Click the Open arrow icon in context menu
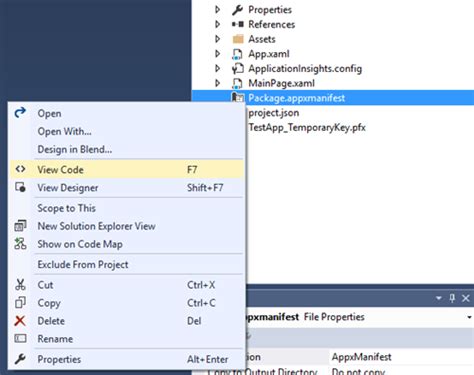This screenshot has height=375, width=474. (20, 113)
